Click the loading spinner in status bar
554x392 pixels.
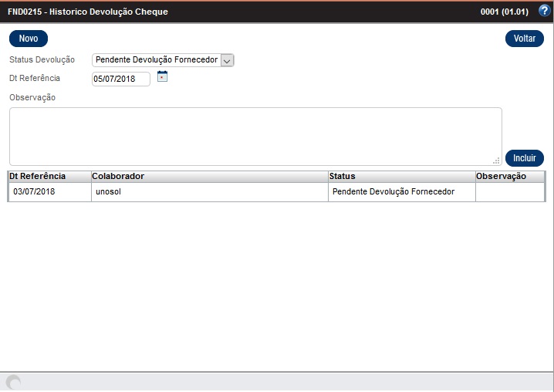pos(13,382)
